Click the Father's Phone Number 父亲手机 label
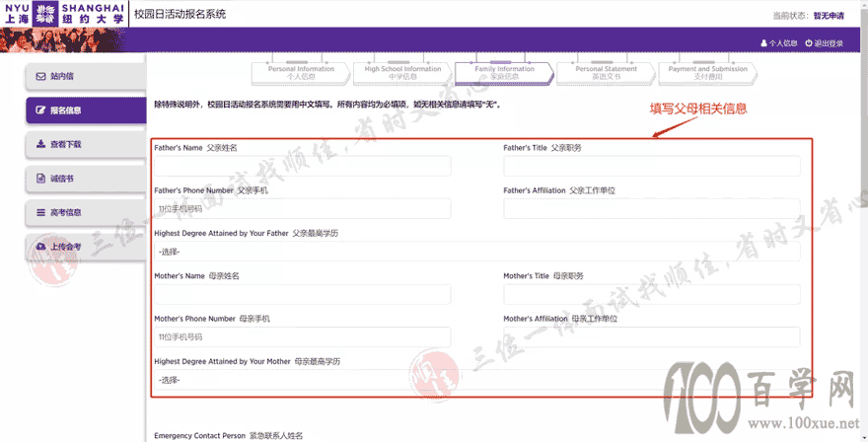This screenshot has width=868, height=442. (211, 190)
